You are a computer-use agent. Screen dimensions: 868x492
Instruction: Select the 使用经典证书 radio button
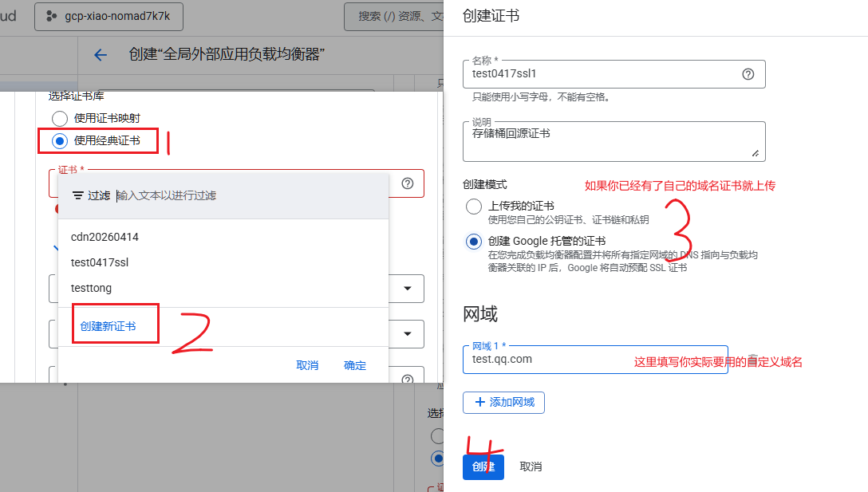click(60, 141)
